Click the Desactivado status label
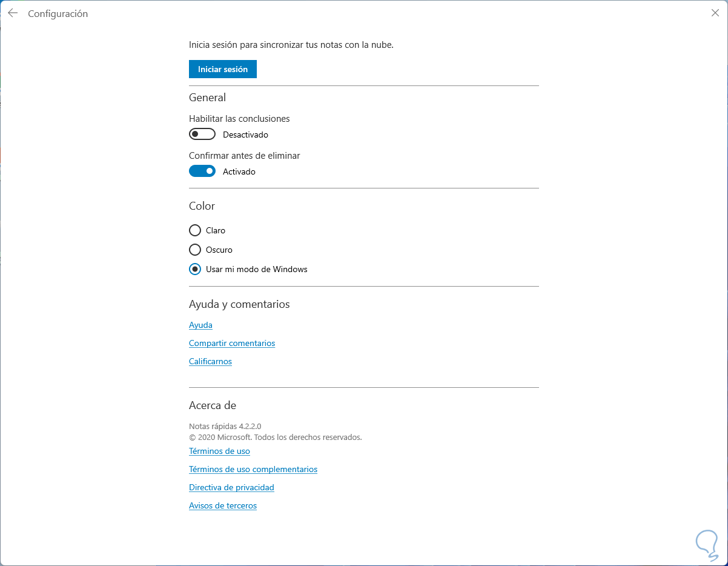 pyautogui.click(x=245, y=135)
